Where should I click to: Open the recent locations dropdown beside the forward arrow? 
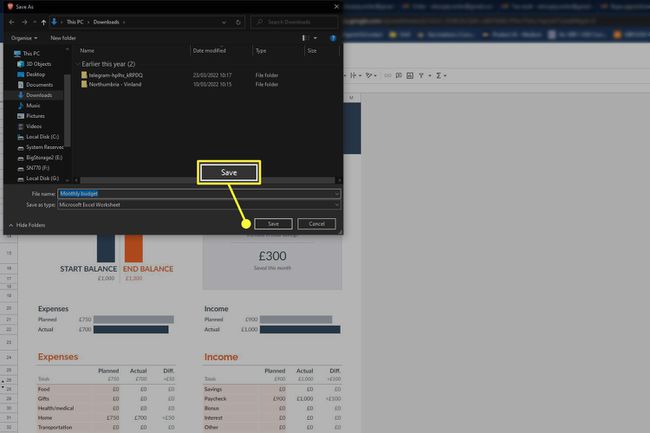[x=34, y=22]
